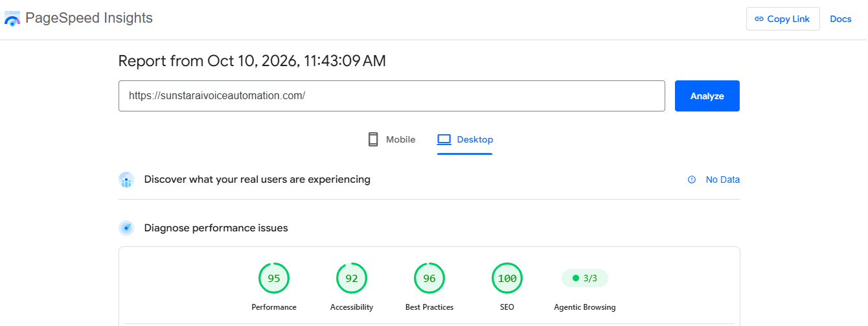Screen dimensions: 868x326
Task: Click the PageSpeed Insights logo icon
Action: [12, 18]
